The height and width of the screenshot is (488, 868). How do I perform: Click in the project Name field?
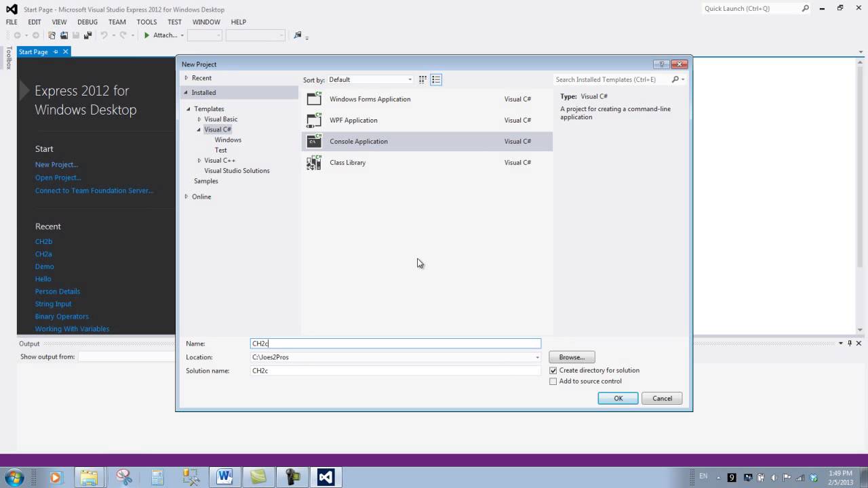(396, 344)
